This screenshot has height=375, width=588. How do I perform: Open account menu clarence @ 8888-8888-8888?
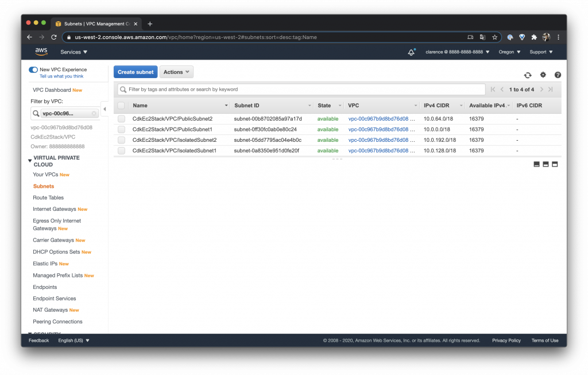457,52
